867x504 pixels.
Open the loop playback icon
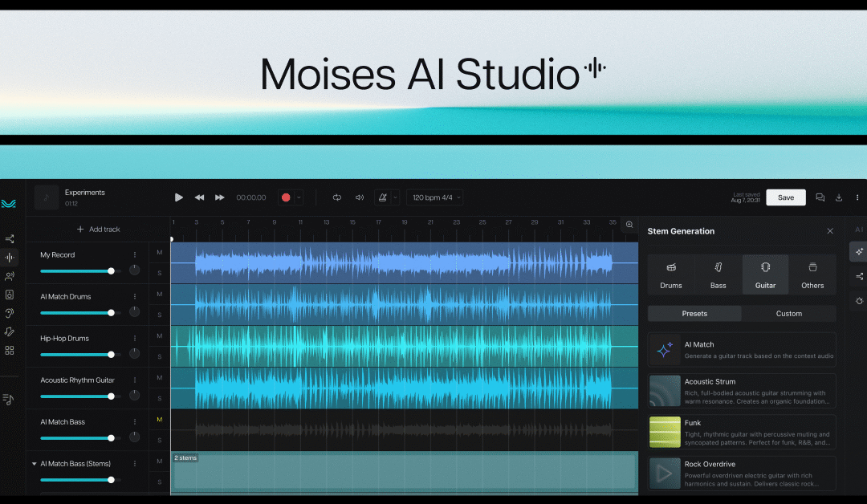[x=337, y=197]
